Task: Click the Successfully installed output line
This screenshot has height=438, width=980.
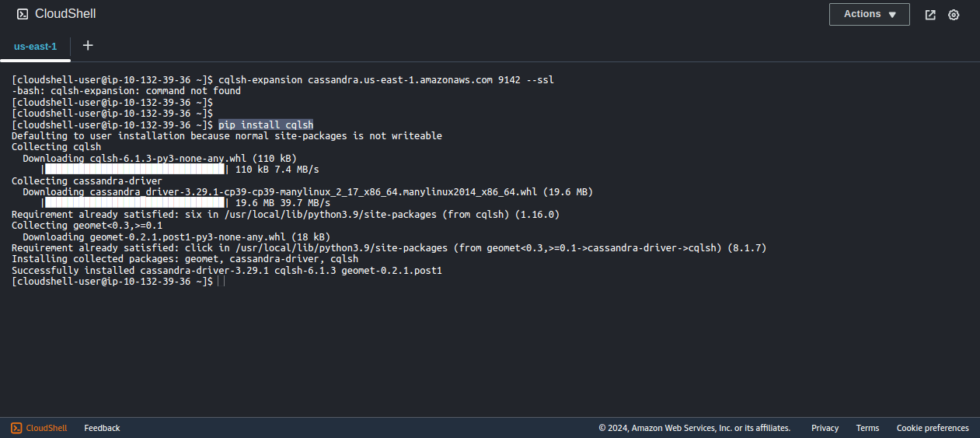Action: coord(226,270)
